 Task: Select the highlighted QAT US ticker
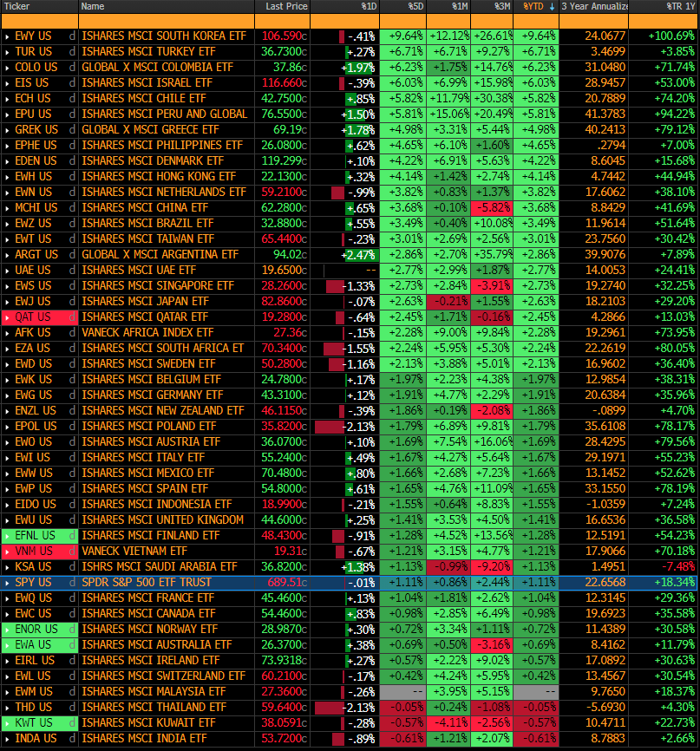tap(33, 317)
